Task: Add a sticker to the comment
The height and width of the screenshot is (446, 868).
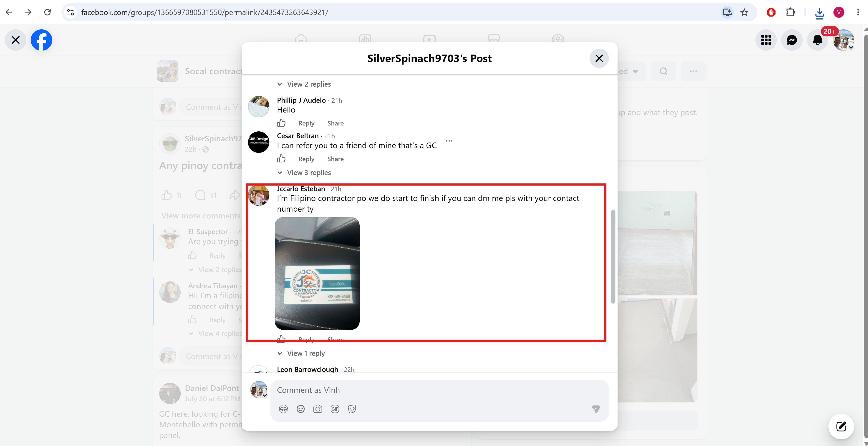Action: click(352, 409)
